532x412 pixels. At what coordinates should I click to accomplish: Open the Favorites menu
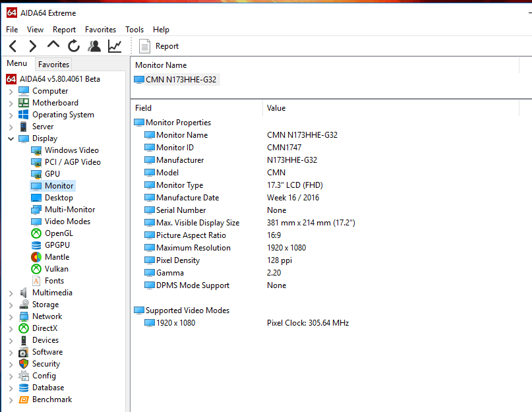click(100, 30)
